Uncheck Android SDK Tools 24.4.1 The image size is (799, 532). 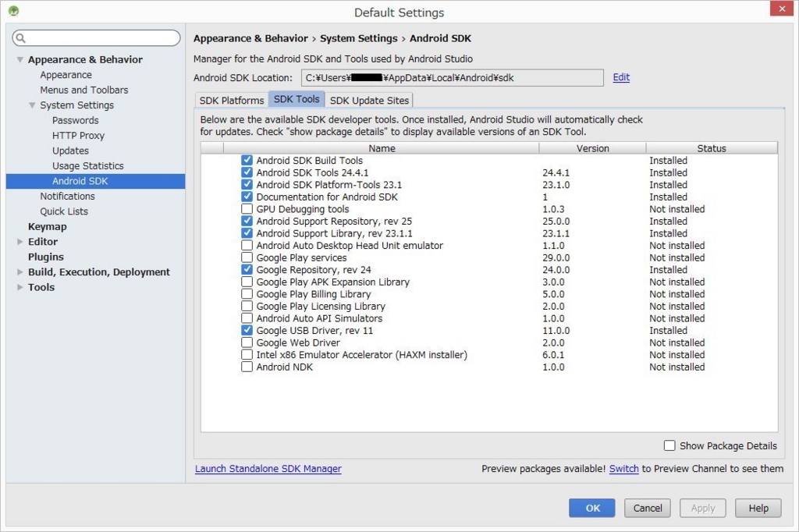pyautogui.click(x=247, y=172)
